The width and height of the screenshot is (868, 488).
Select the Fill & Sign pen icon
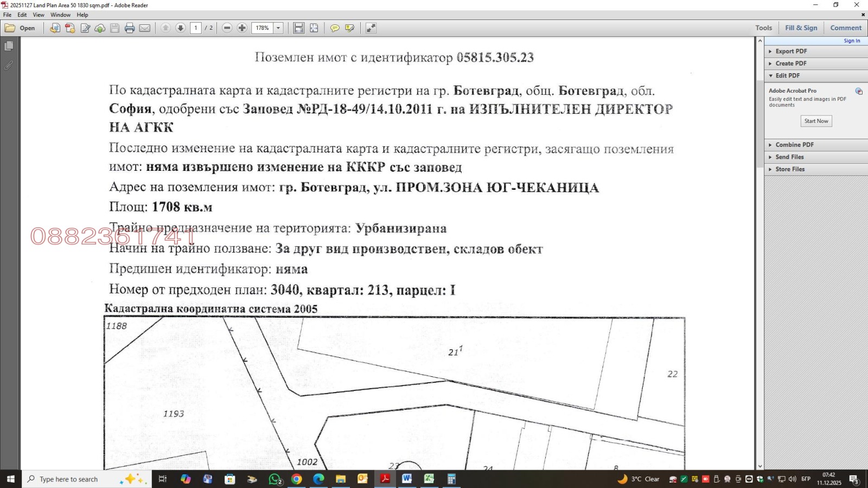[349, 28]
